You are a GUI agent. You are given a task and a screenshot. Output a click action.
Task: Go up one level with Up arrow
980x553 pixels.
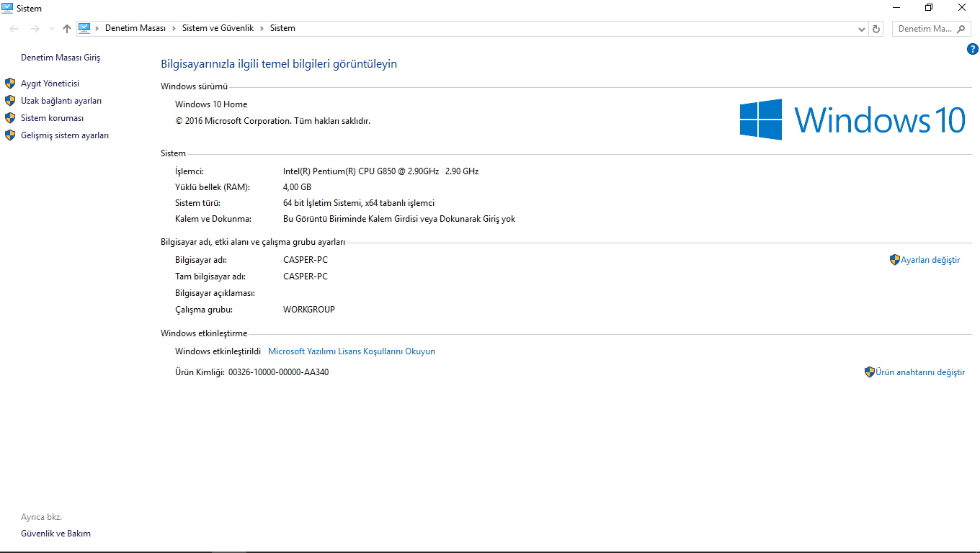67,29
